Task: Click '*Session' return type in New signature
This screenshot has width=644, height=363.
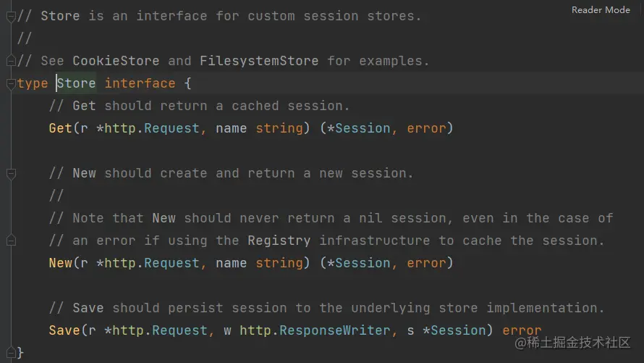Action: click(x=359, y=263)
